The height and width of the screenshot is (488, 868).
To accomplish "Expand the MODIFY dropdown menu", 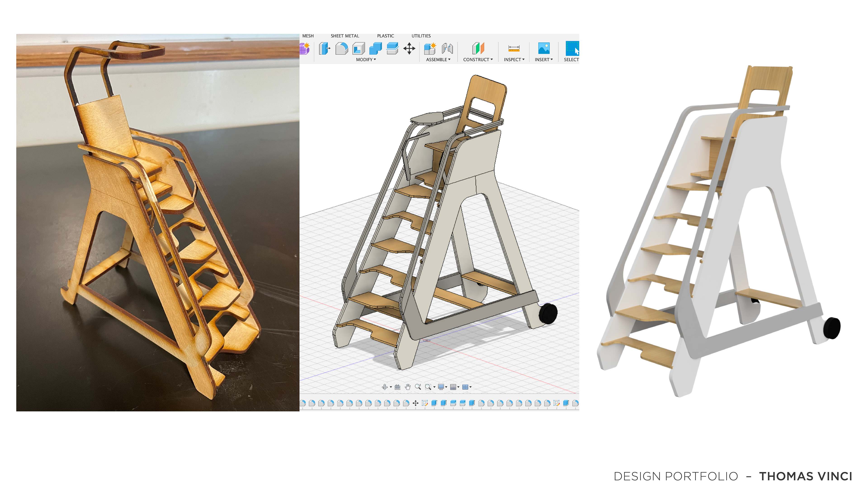I will coord(366,60).
